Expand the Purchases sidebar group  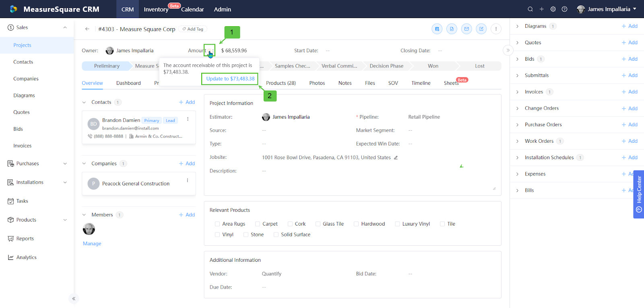point(65,164)
